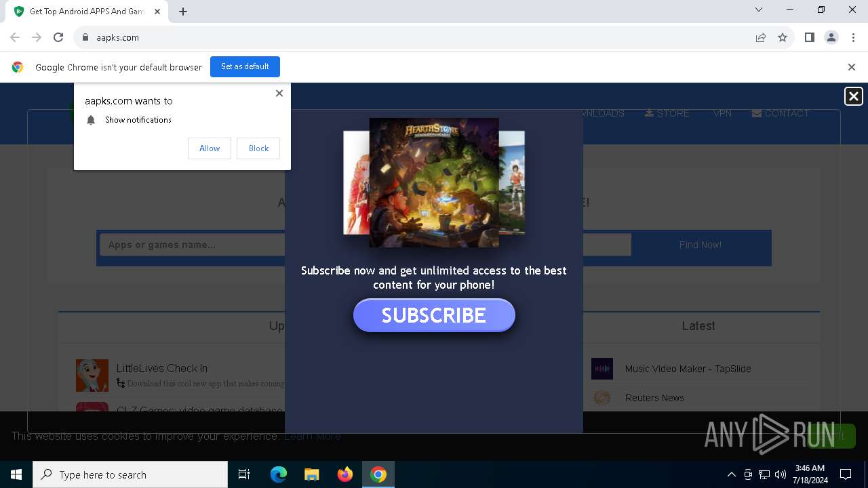Click the Apps or games name field
Screen dimensions: 868x488
pos(365,245)
